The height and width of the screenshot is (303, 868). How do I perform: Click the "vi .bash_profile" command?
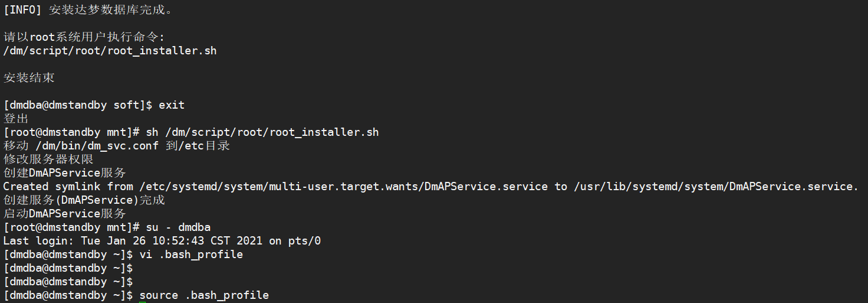click(x=191, y=255)
